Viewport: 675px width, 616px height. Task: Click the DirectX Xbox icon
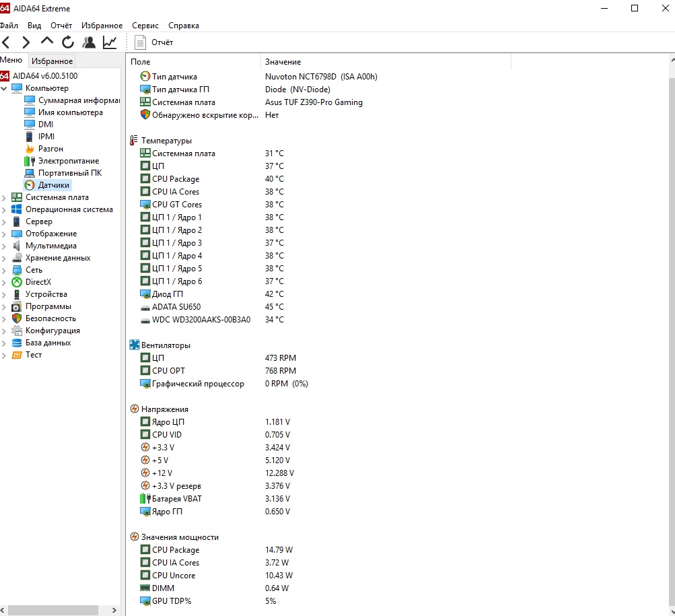[17, 282]
